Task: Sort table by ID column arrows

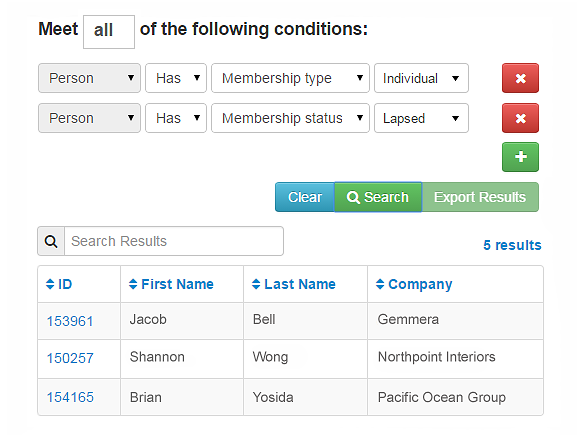Action: click(x=50, y=284)
